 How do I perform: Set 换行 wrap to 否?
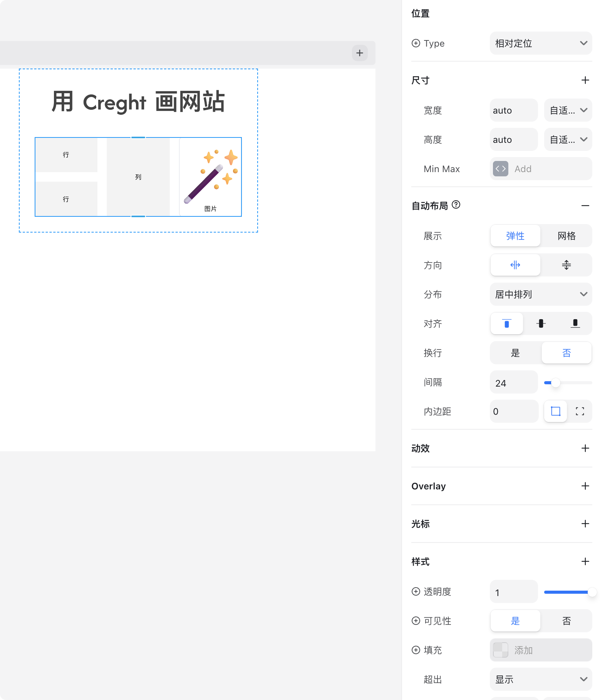(566, 353)
